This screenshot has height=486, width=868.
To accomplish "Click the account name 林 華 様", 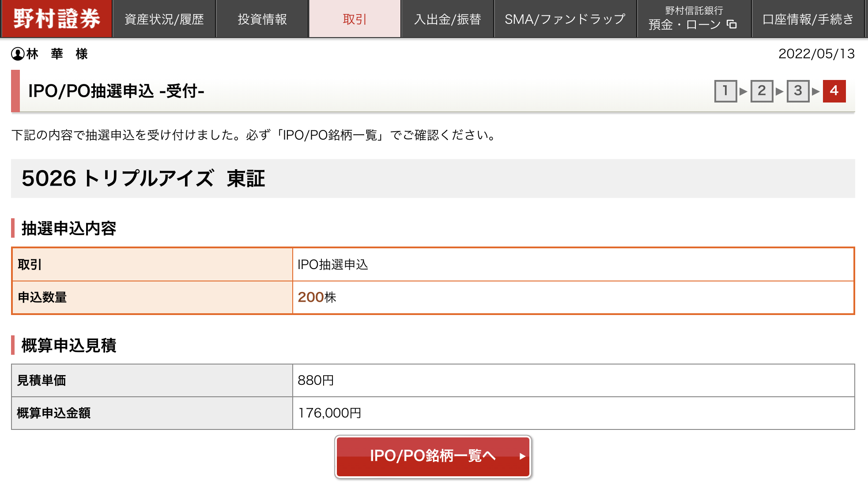I will (57, 54).
